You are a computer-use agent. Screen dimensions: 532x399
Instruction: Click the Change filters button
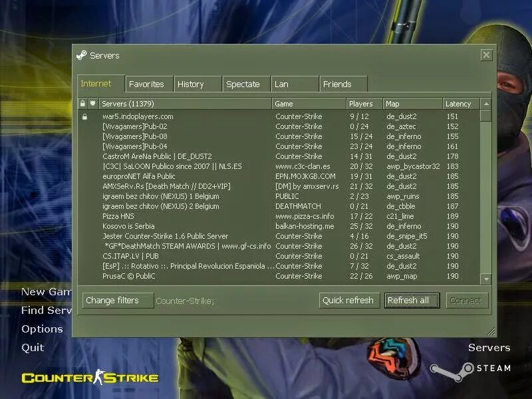click(118, 301)
